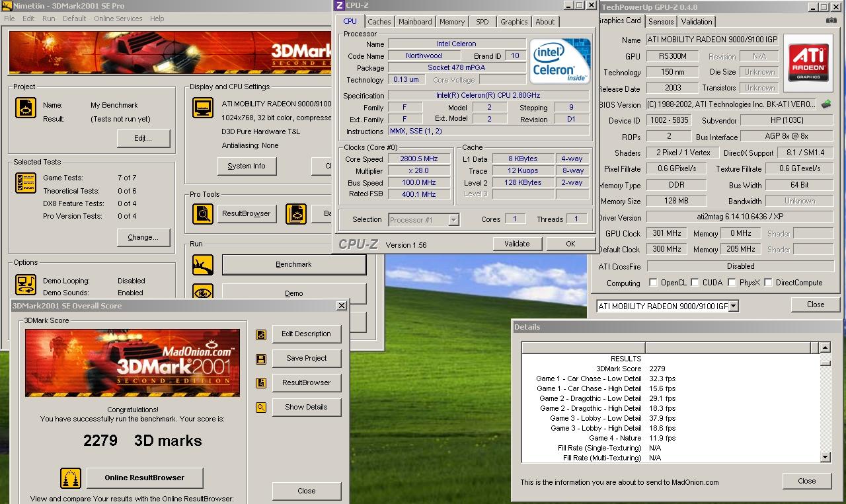
Task: Click the ResultBrowser document icon in score dialog
Action: [261, 383]
